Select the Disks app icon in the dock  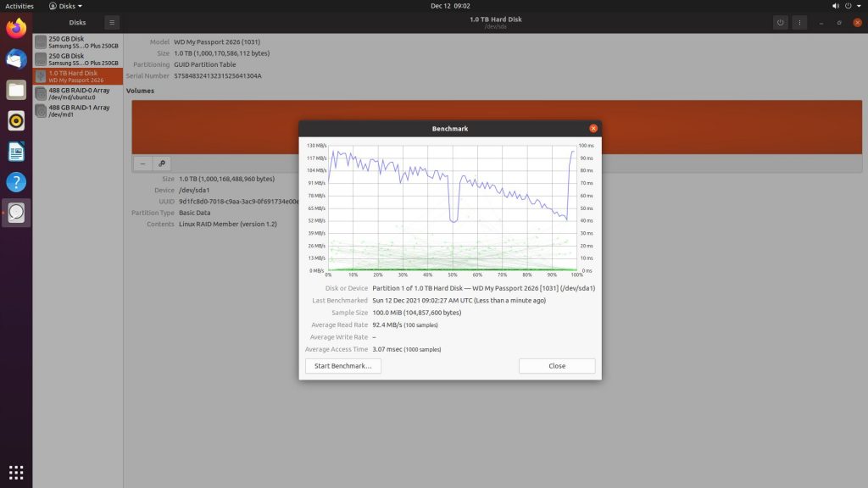click(x=16, y=213)
